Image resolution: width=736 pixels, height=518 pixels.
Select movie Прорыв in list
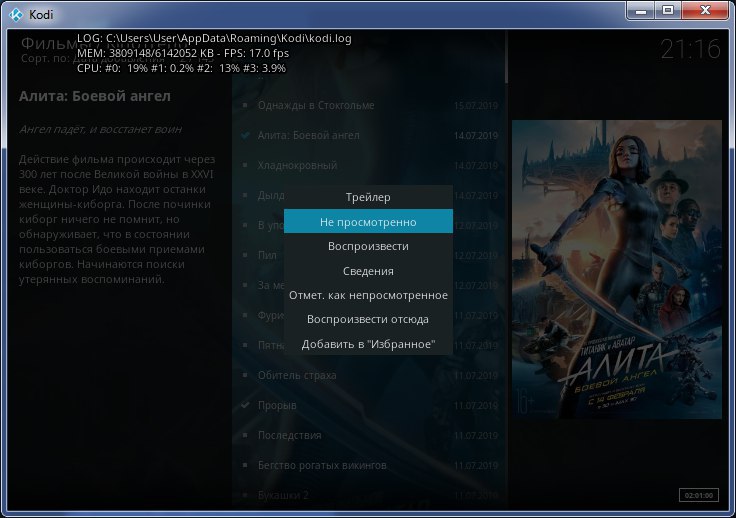click(369, 405)
